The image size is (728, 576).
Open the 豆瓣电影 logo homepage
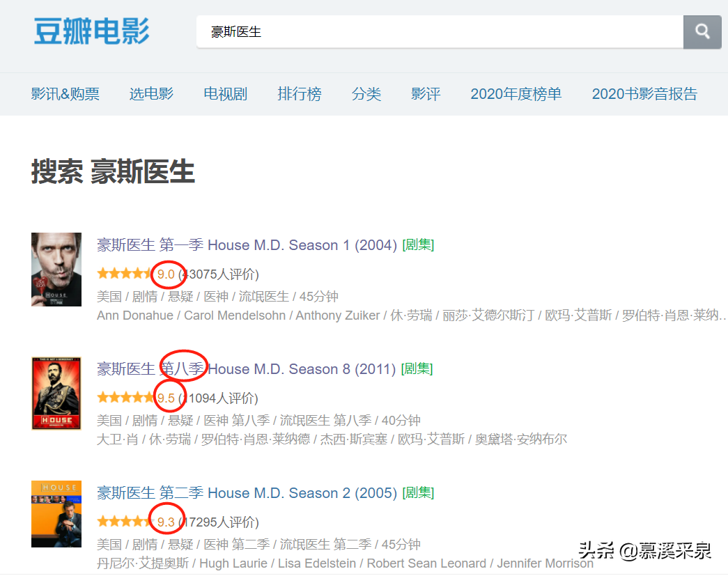tap(91, 31)
